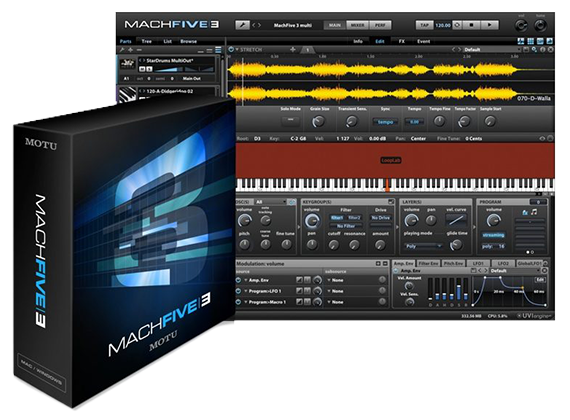Tap the TAP tempo button
570x420 pixels.
click(425, 25)
